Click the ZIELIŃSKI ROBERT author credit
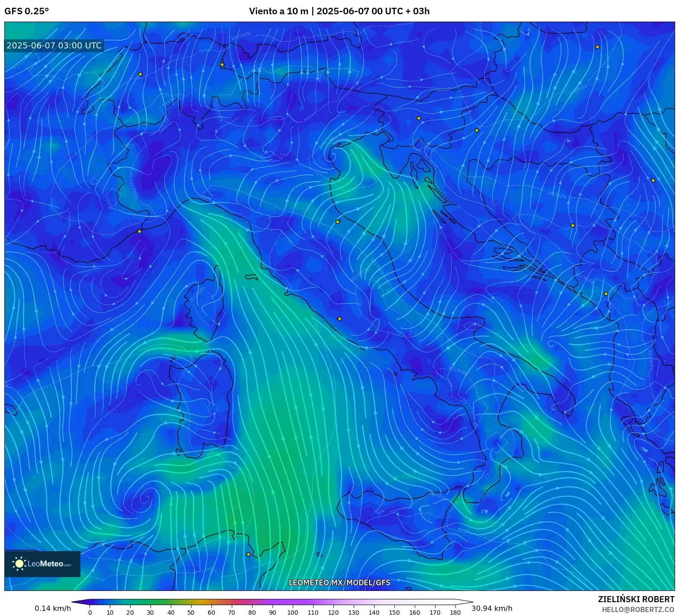The width and height of the screenshot is (679, 616). point(636,599)
